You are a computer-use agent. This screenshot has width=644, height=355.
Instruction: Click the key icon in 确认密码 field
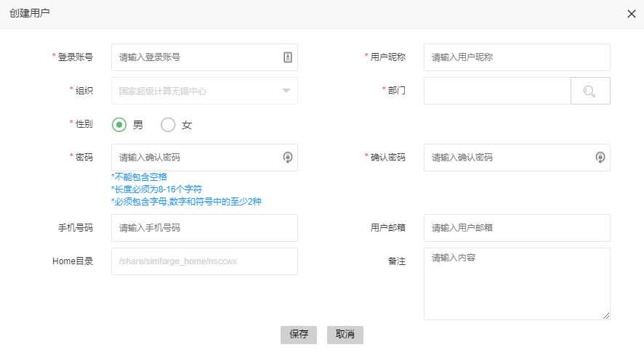click(600, 158)
